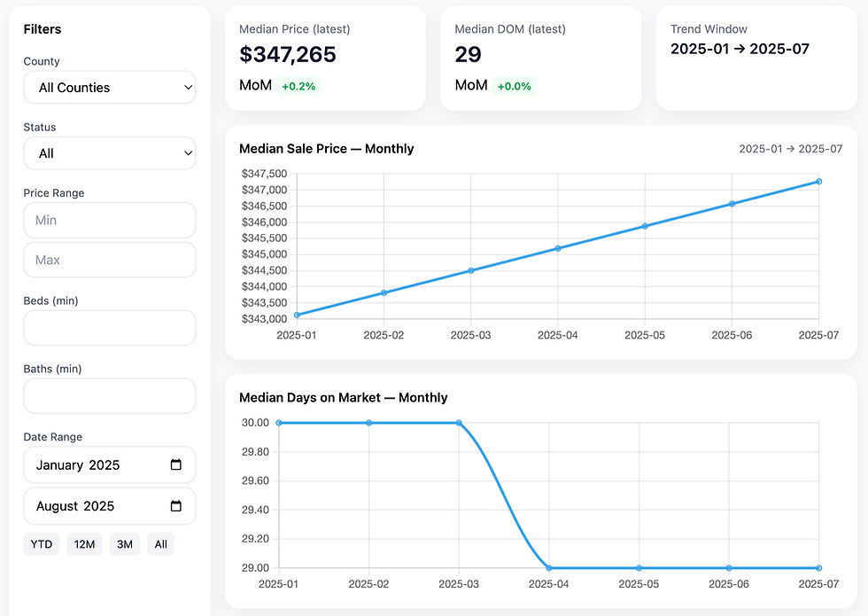Click the Beds (min) input field
Screen dimensions: 868x616
tap(109, 328)
